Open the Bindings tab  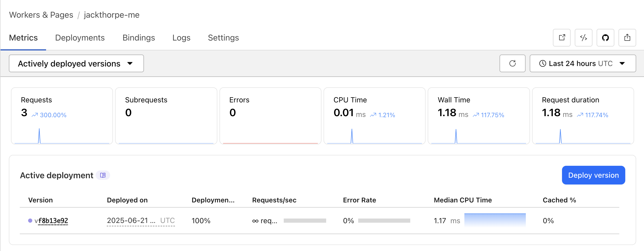point(138,38)
